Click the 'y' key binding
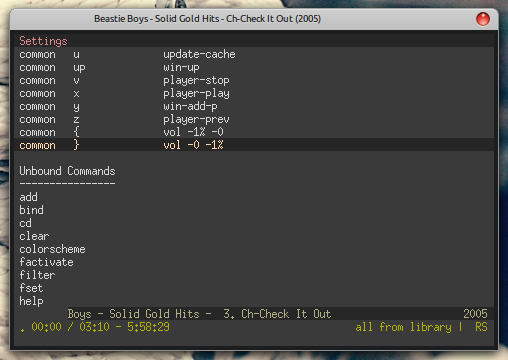The image size is (508, 360). tap(76, 107)
